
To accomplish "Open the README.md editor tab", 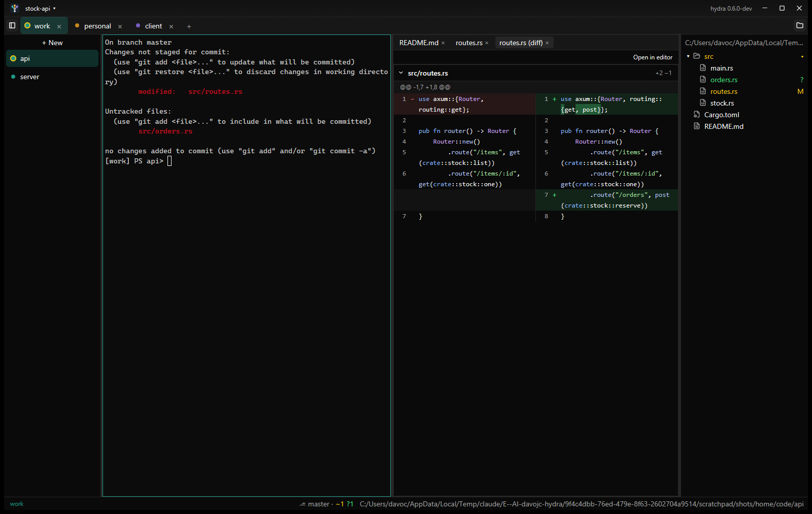I will coord(419,43).
